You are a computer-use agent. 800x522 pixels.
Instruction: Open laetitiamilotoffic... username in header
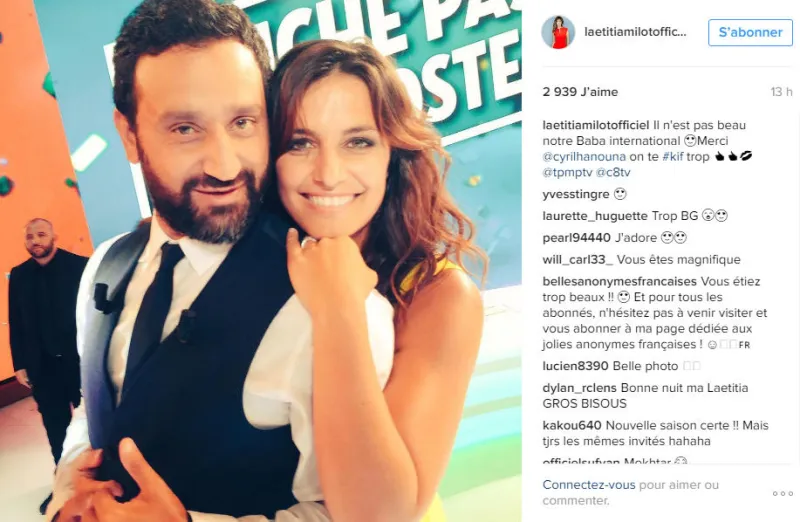(x=635, y=32)
